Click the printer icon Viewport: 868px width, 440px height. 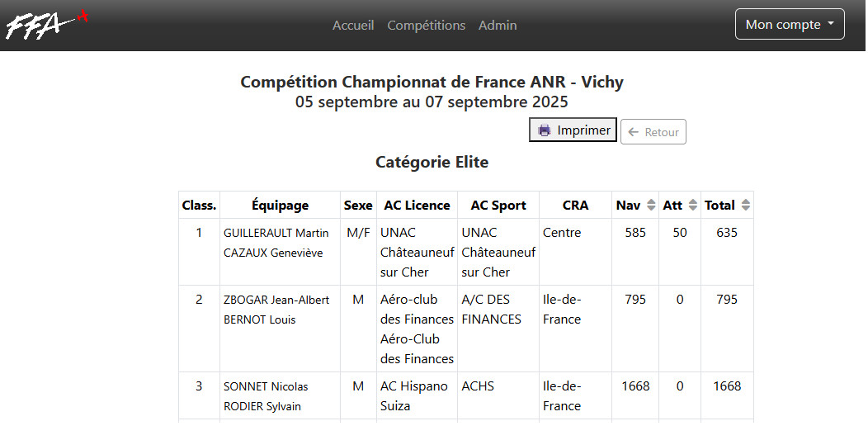click(x=544, y=130)
